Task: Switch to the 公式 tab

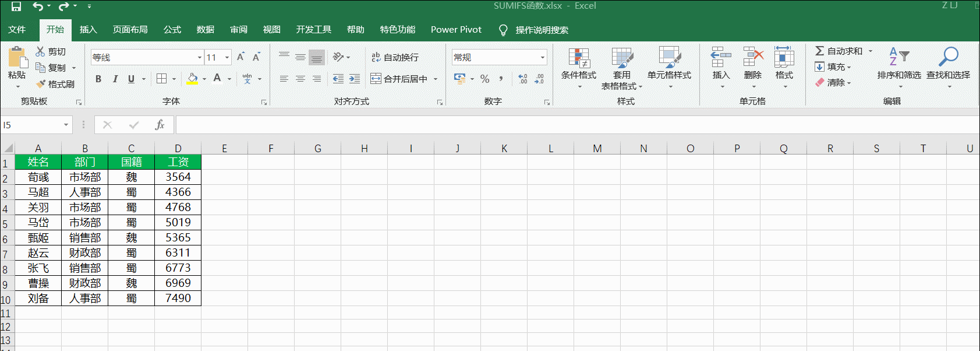Action: (x=172, y=29)
